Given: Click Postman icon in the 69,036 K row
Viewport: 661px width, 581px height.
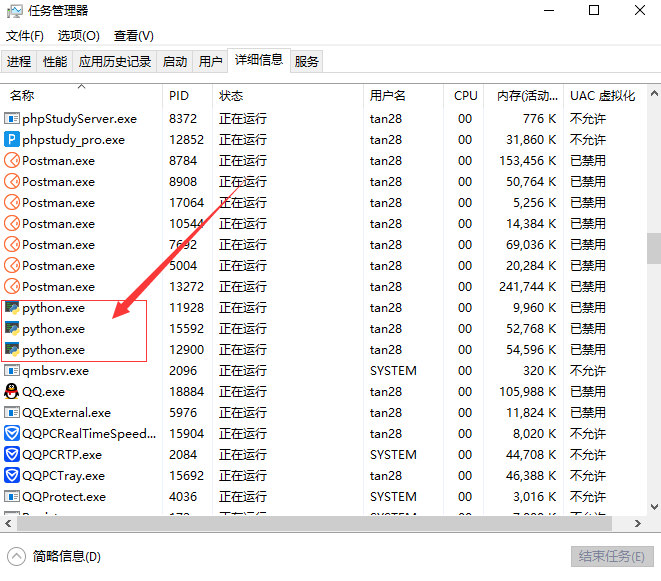Looking at the screenshot, I should [12, 245].
